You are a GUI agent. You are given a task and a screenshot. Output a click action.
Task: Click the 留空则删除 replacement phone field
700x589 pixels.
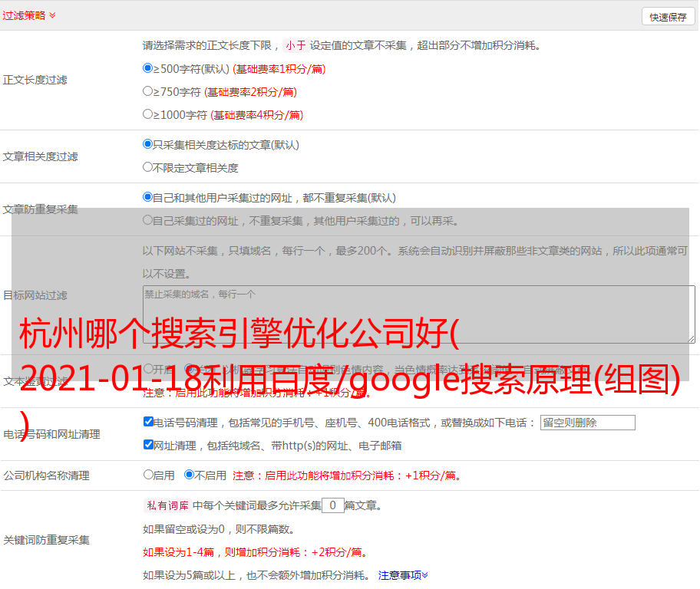587,423
